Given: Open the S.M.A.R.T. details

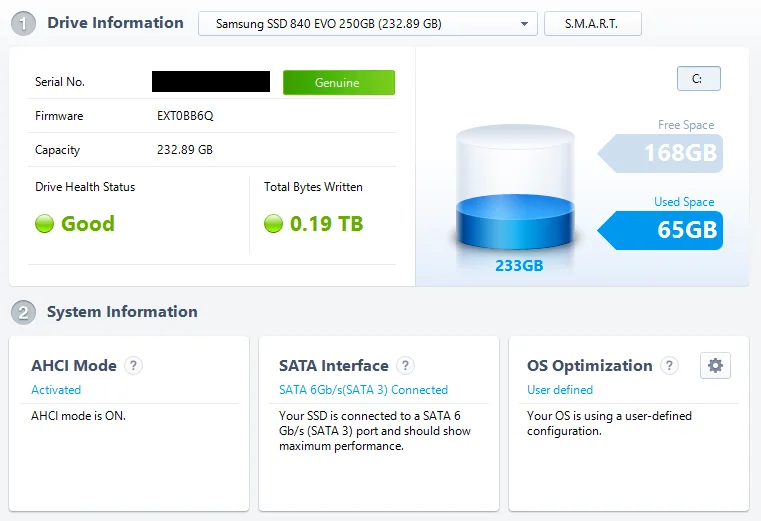Looking at the screenshot, I should click(593, 24).
